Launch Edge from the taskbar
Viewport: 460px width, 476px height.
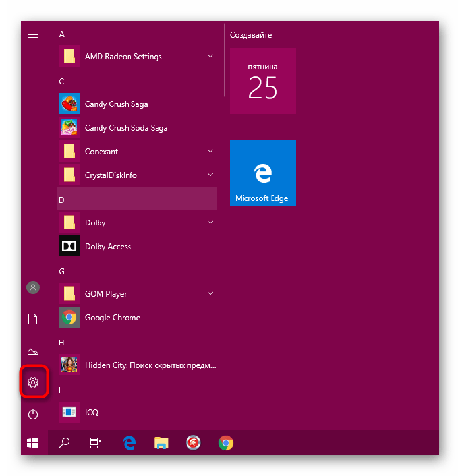tap(129, 443)
